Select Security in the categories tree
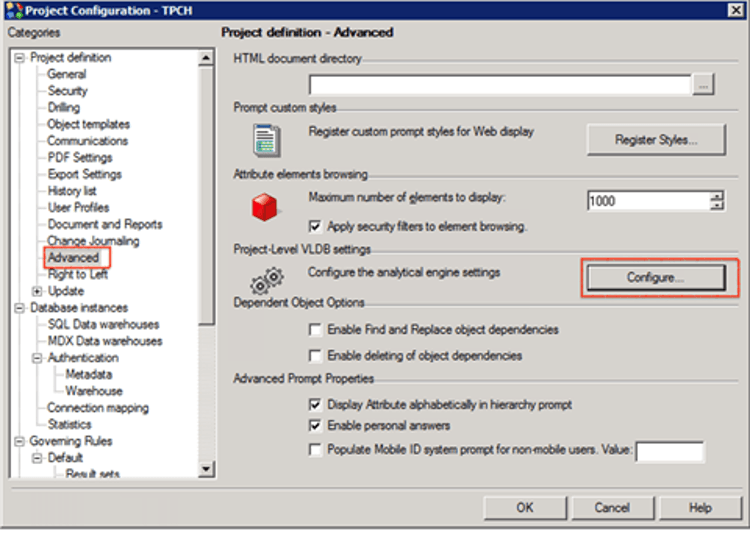The height and width of the screenshot is (535, 750). [67, 91]
